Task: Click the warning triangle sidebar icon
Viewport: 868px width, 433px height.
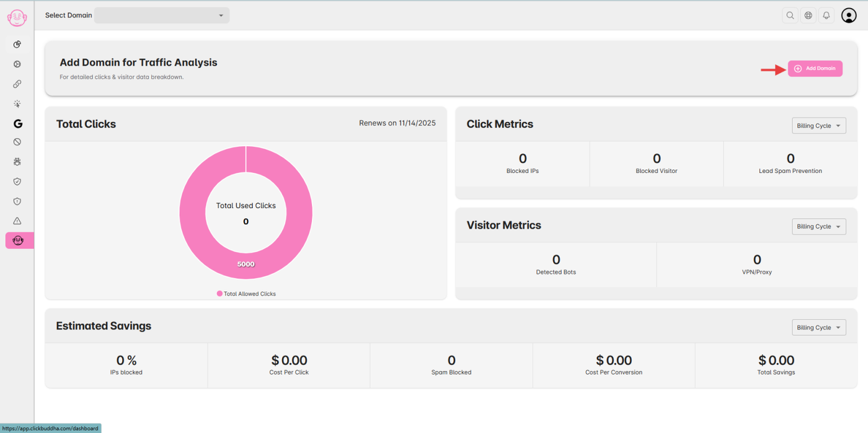Action: [x=17, y=221]
